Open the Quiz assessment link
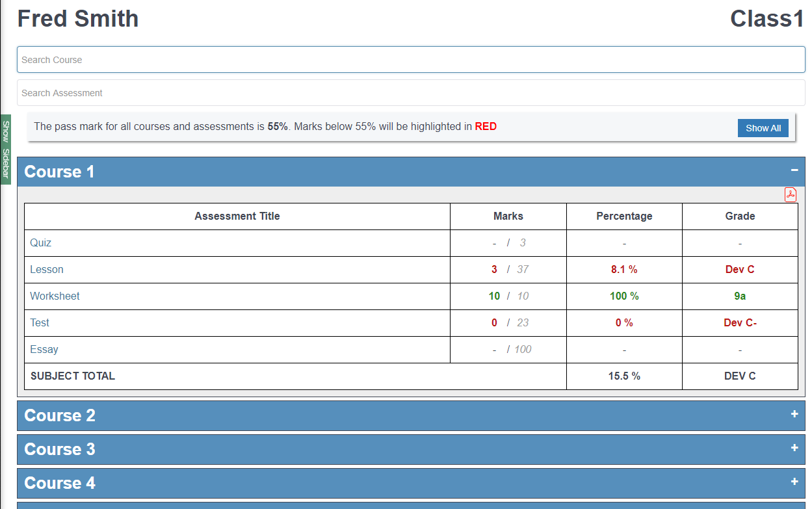The image size is (812, 509). click(40, 242)
